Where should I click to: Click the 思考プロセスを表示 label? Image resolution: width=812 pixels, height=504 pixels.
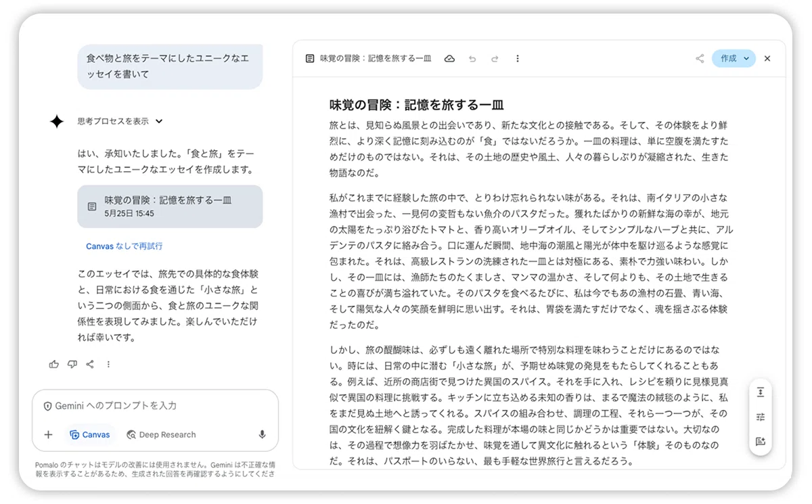click(x=113, y=121)
